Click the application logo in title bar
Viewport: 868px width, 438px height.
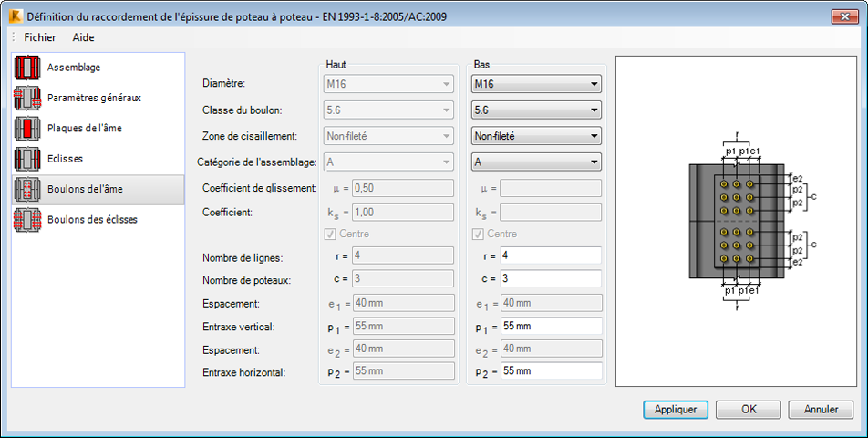click(x=15, y=16)
